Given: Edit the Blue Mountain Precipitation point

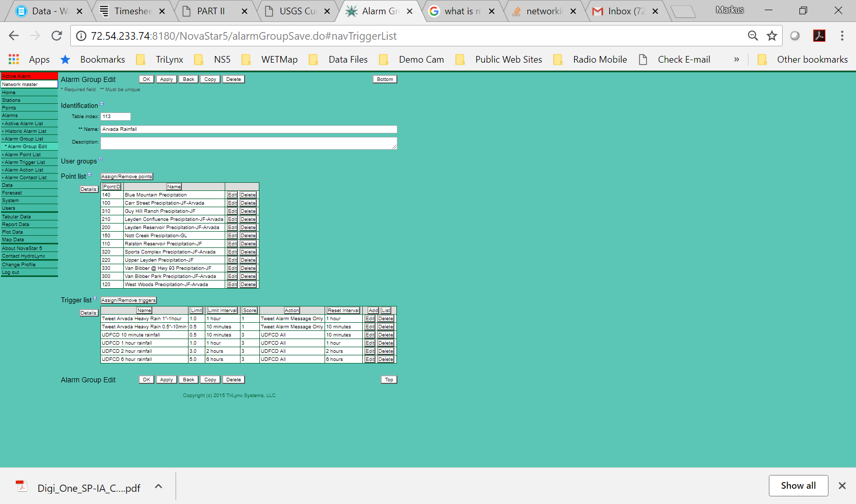Looking at the screenshot, I should click(232, 195).
